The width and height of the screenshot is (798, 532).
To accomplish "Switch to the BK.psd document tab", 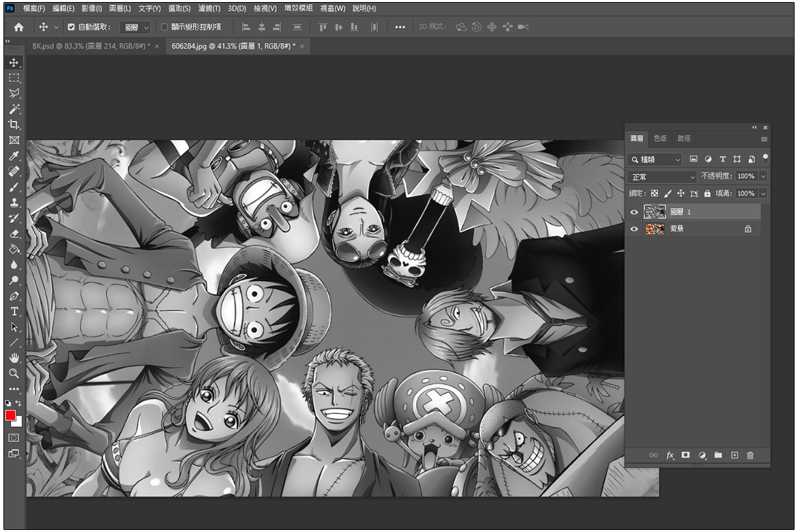I will pyautogui.click(x=91, y=46).
